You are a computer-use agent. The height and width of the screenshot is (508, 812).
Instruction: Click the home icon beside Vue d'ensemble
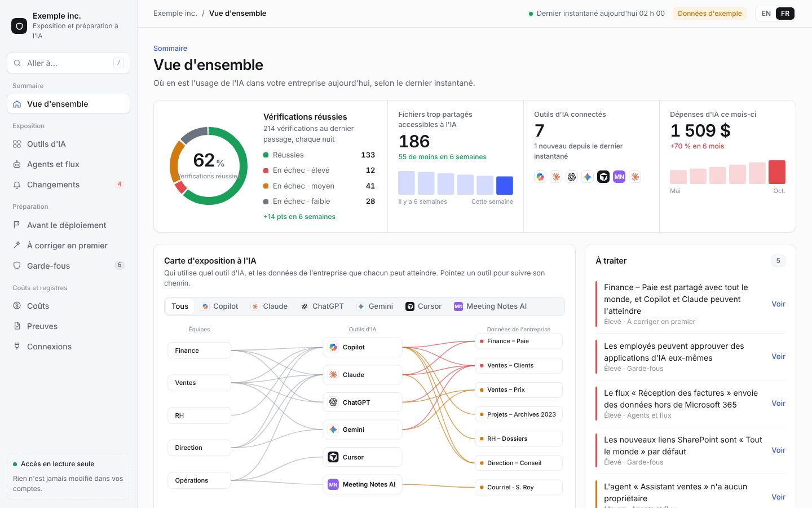(17, 104)
